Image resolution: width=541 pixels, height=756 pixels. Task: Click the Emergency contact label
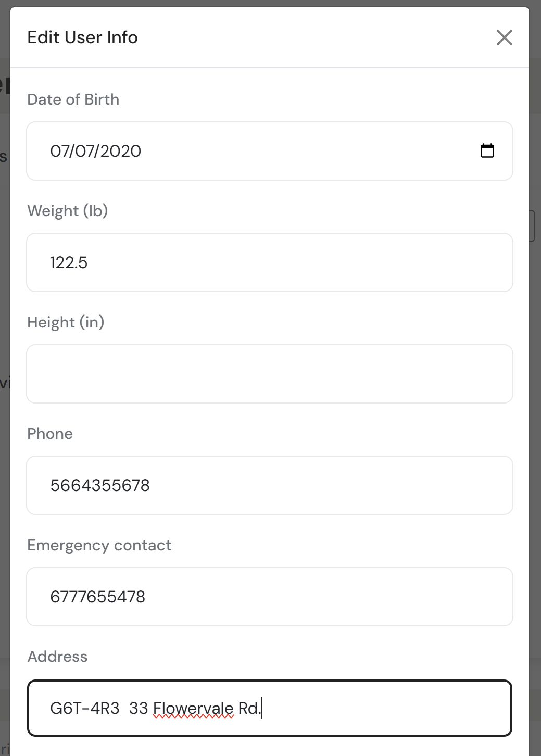(99, 545)
